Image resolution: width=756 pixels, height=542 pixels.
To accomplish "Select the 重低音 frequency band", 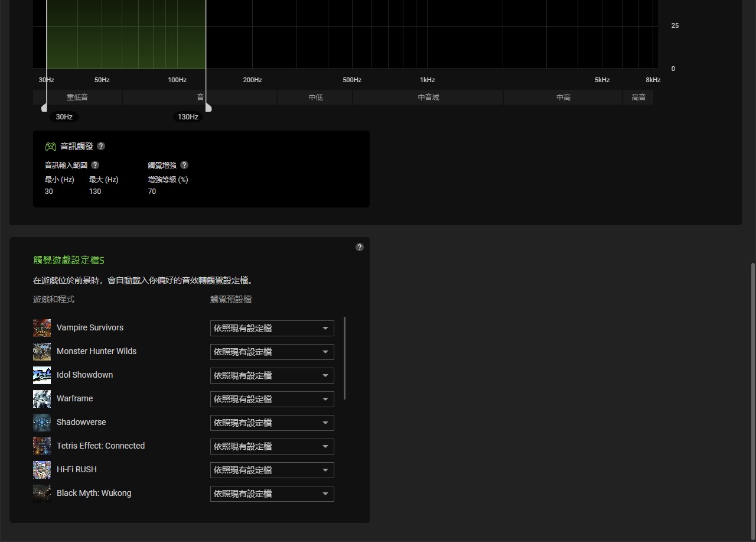I will pyautogui.click(x=77, y=98).
